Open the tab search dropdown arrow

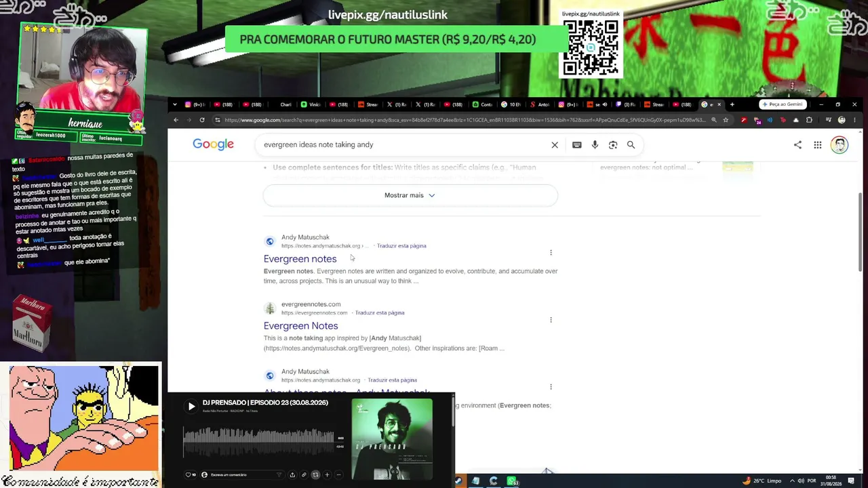(x=175, y=104)
